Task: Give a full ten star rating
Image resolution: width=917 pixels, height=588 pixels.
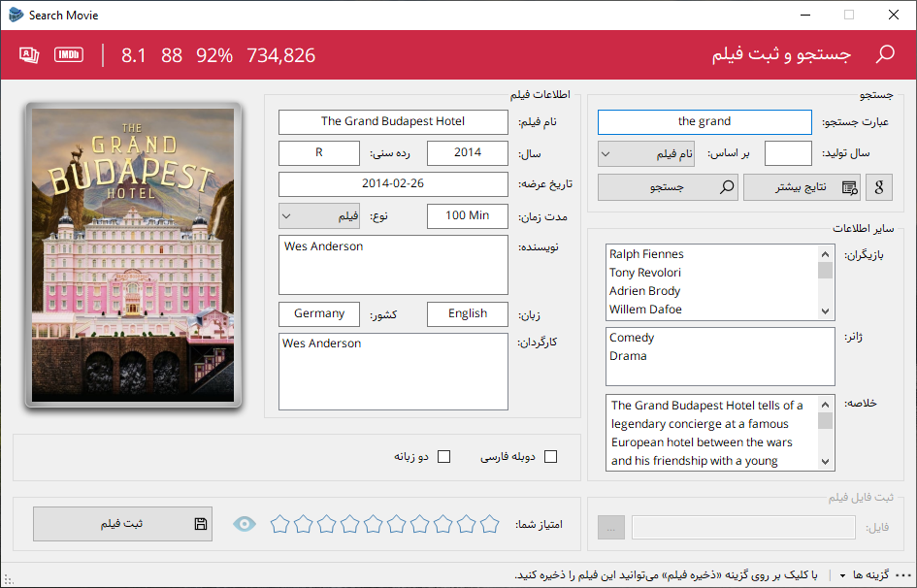Action: [x=489, y=524]
